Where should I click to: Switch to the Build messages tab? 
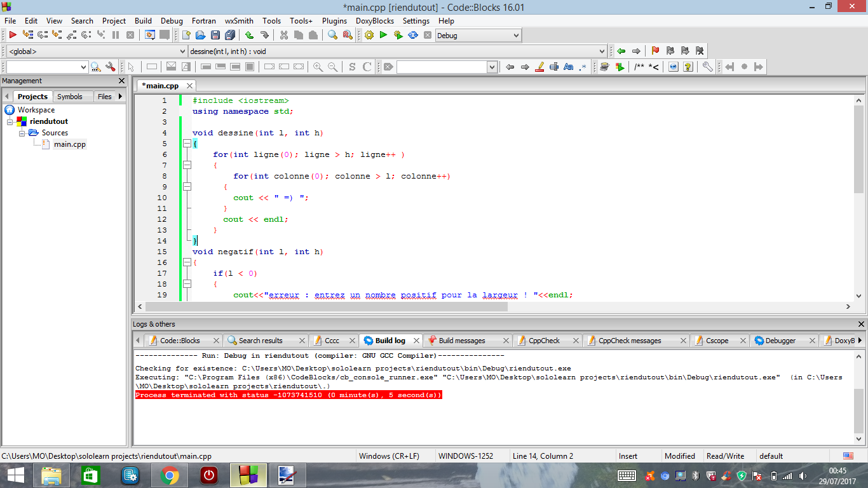461,341
